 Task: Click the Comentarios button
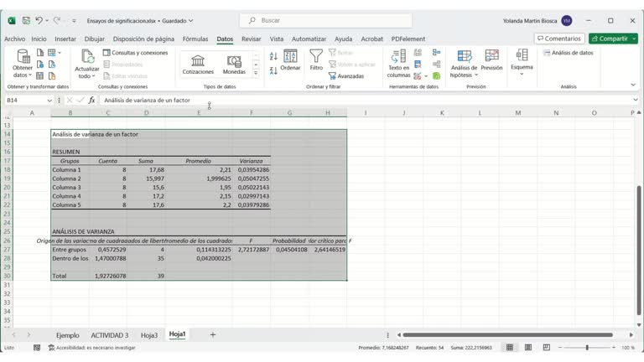coord(559,39)
